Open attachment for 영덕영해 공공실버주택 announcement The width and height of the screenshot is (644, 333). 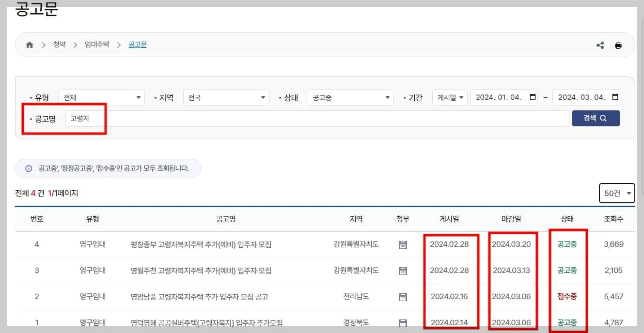(x=403, y=322)
